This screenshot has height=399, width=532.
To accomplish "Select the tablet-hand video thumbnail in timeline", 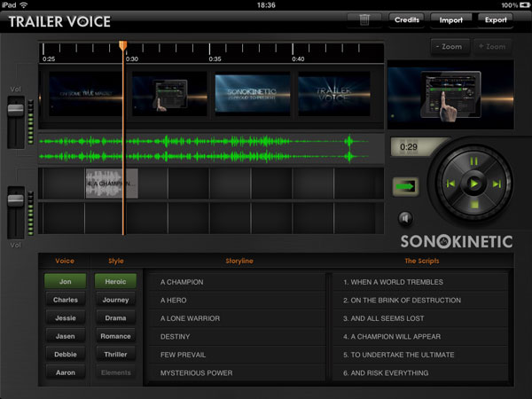I will click(x=169, y=94).
